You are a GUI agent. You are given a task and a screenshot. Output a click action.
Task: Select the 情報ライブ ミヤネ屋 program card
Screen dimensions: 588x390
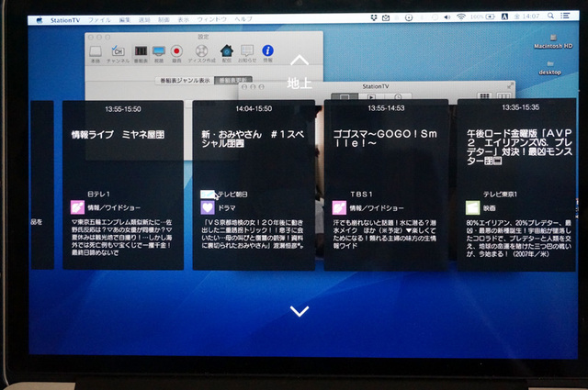(122, 184)
